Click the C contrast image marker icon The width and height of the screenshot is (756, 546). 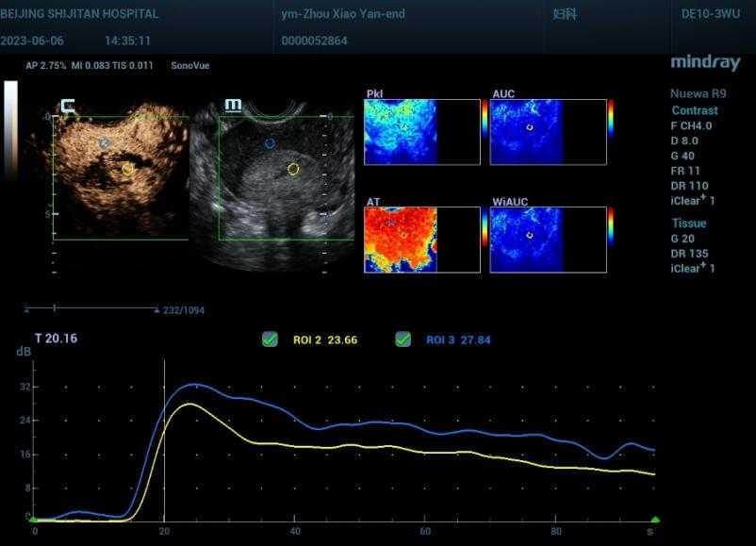point(68,106)
